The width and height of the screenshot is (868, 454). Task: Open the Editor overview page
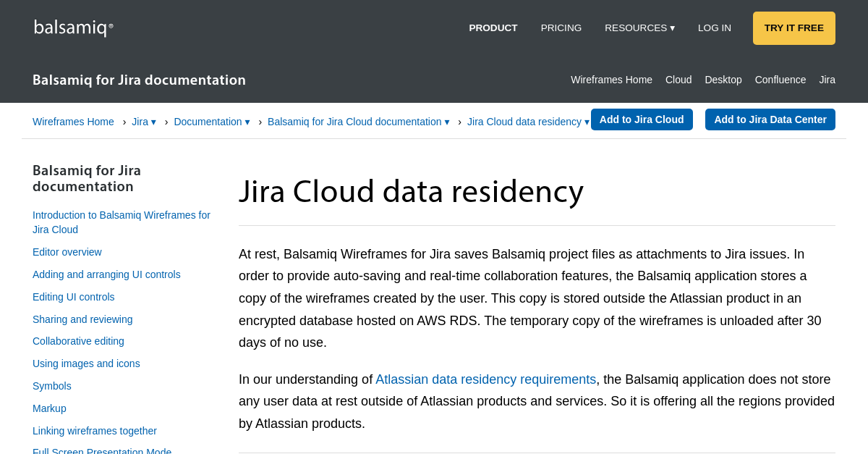[67, 252]
